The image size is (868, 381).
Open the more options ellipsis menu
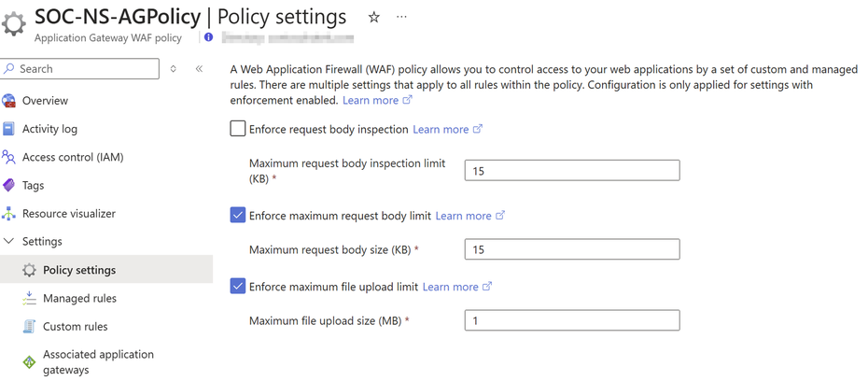401,18
